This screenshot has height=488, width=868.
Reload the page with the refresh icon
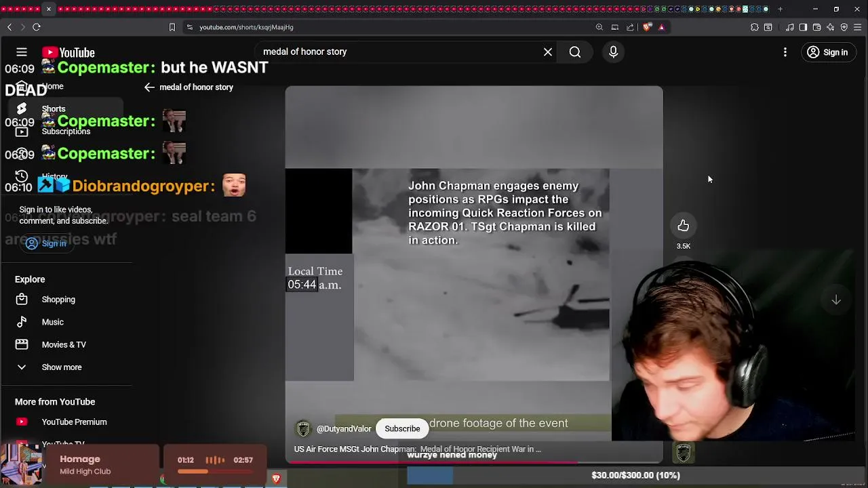click(37, 27)
